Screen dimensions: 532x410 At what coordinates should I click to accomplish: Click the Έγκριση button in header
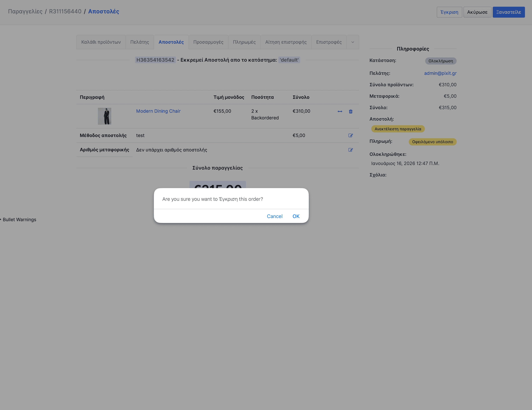click(449, 12)
